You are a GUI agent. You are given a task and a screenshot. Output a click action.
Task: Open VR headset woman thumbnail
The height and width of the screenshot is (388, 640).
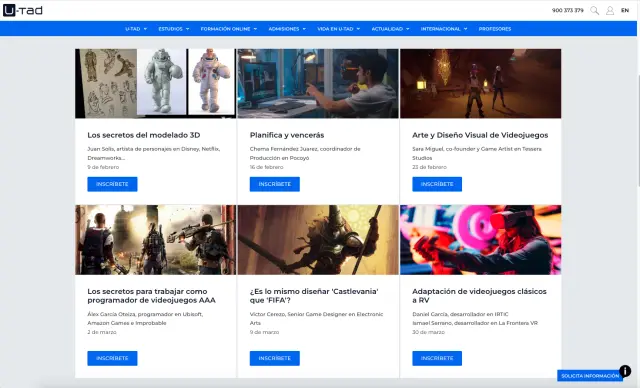point(480,240)
